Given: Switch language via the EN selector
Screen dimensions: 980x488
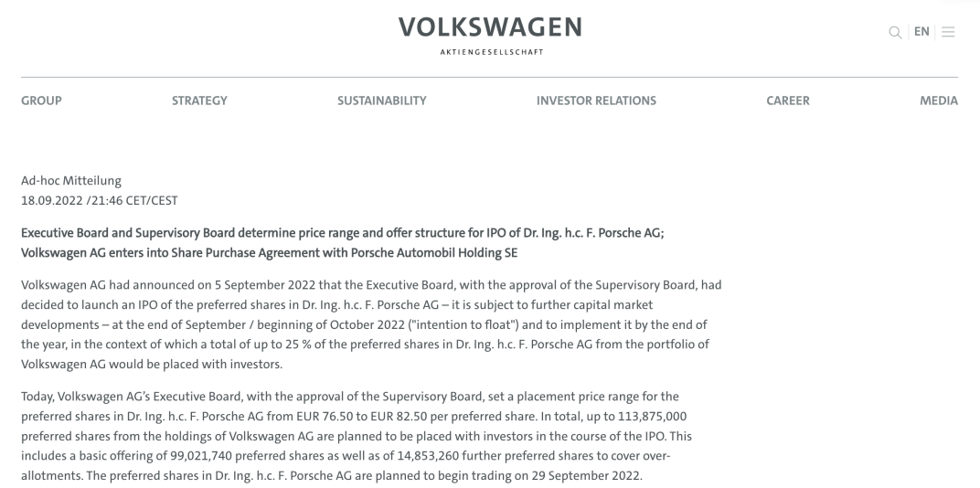Looking at the screenshot, I should (x=921, y=32).
